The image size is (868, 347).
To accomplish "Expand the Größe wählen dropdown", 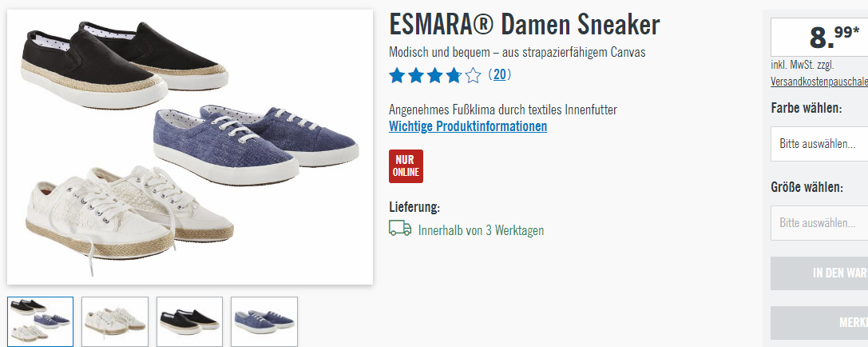I will 819,223.
